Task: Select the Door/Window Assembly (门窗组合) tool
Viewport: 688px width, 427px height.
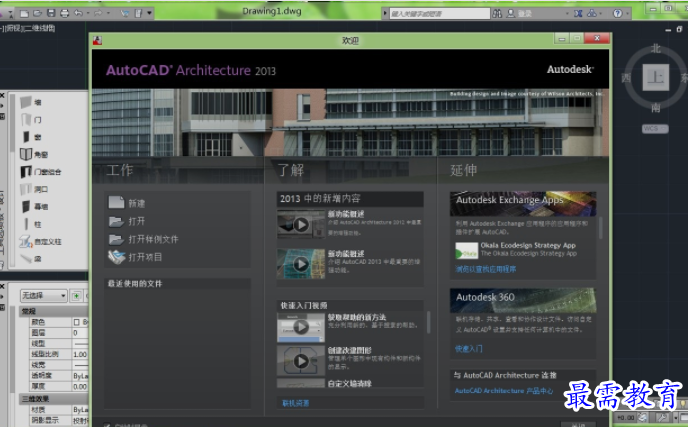Action: 40,172
